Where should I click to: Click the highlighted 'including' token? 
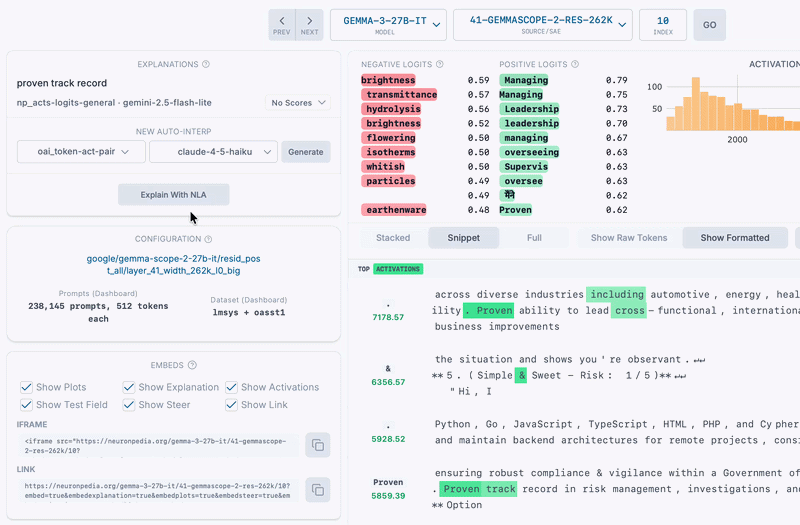(616, 294)
